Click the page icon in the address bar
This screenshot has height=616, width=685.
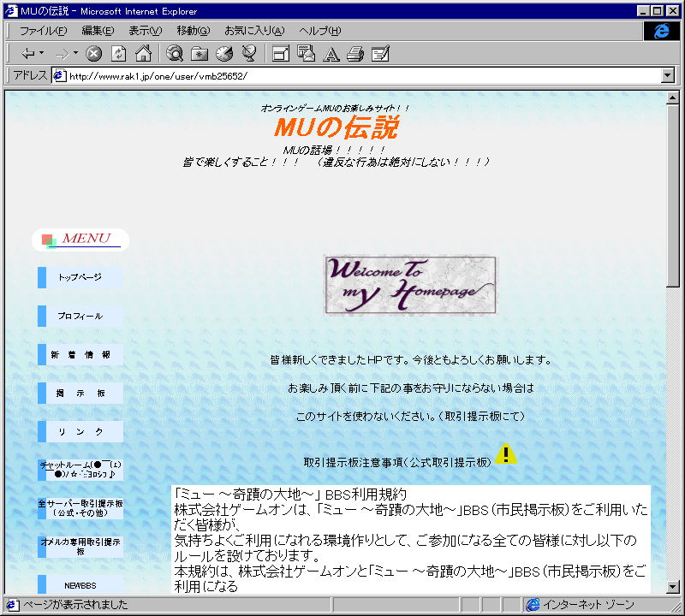point(59,75)
